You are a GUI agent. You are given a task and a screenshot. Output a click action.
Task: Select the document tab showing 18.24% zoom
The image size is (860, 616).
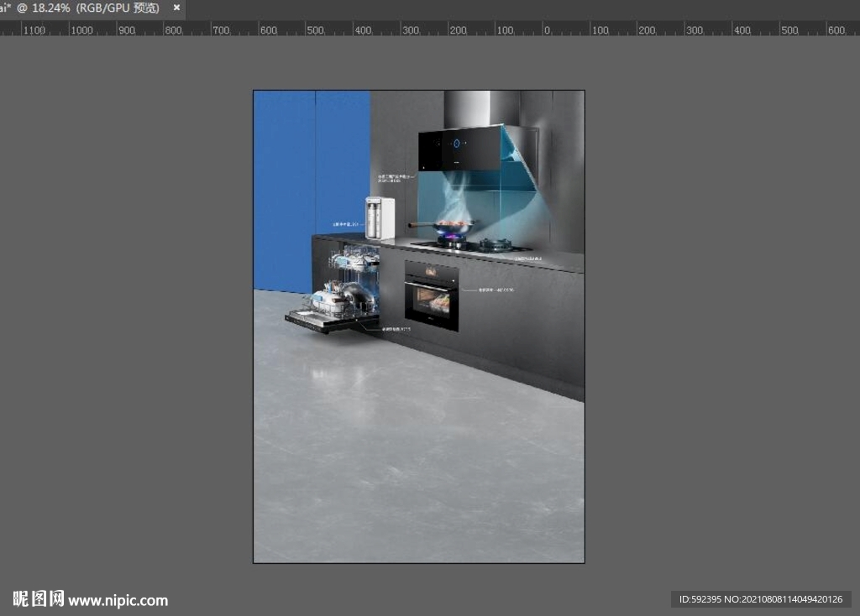click(84, 8)
